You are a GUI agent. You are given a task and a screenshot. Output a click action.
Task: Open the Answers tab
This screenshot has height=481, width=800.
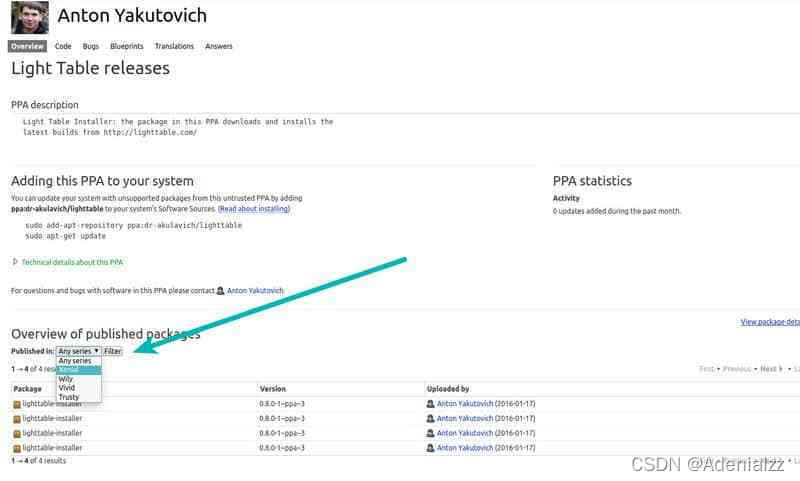219,46
